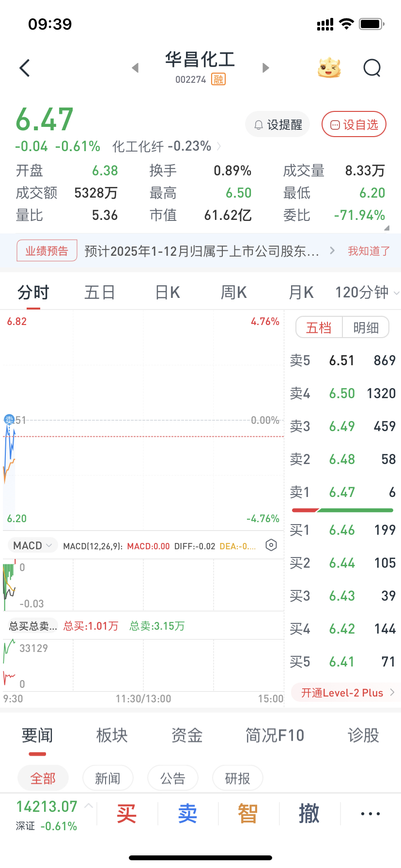
Task: Select the 五日 chart tab
Action: (100, 293)
